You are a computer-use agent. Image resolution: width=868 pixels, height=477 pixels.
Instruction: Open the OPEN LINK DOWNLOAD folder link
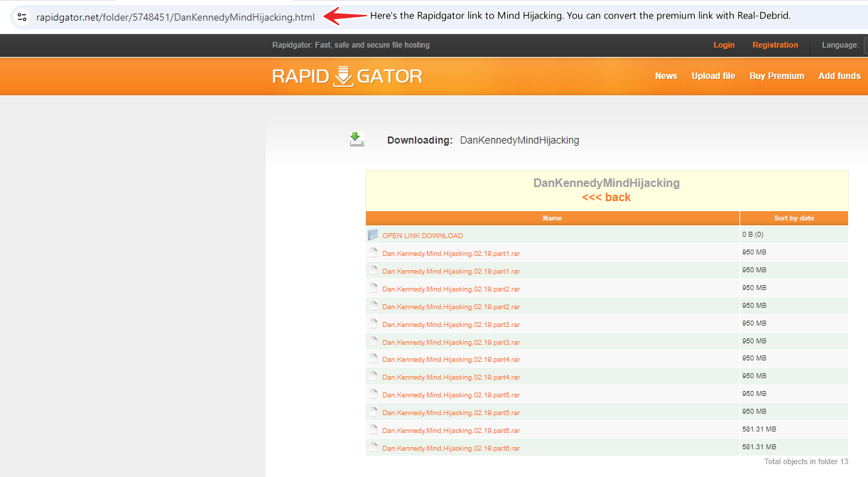tap(422, 236)
